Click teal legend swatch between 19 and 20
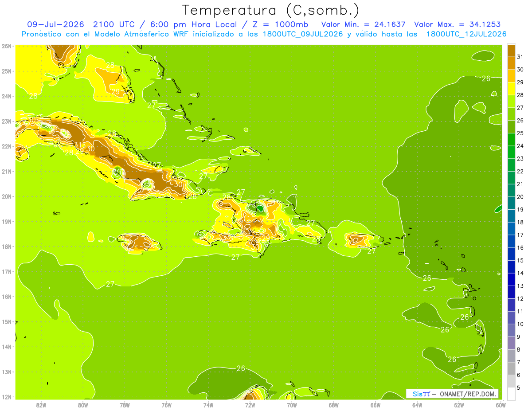532x411 pixels. point(511,203)
